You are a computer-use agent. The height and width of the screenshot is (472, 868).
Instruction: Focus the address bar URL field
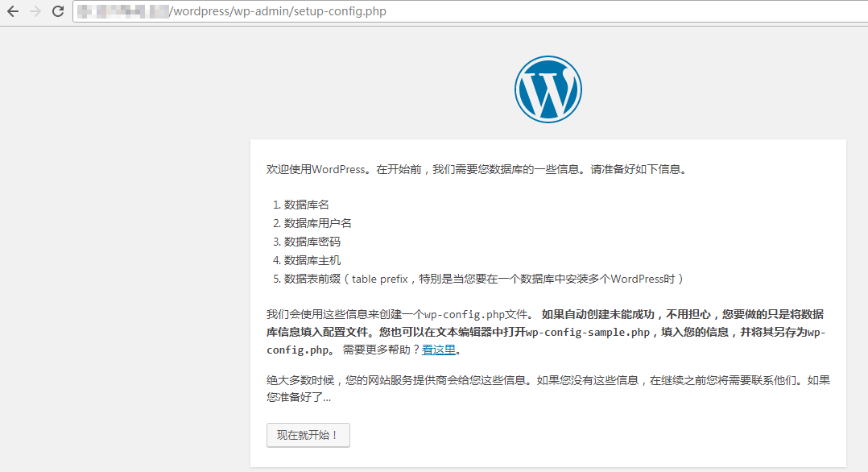483,11
